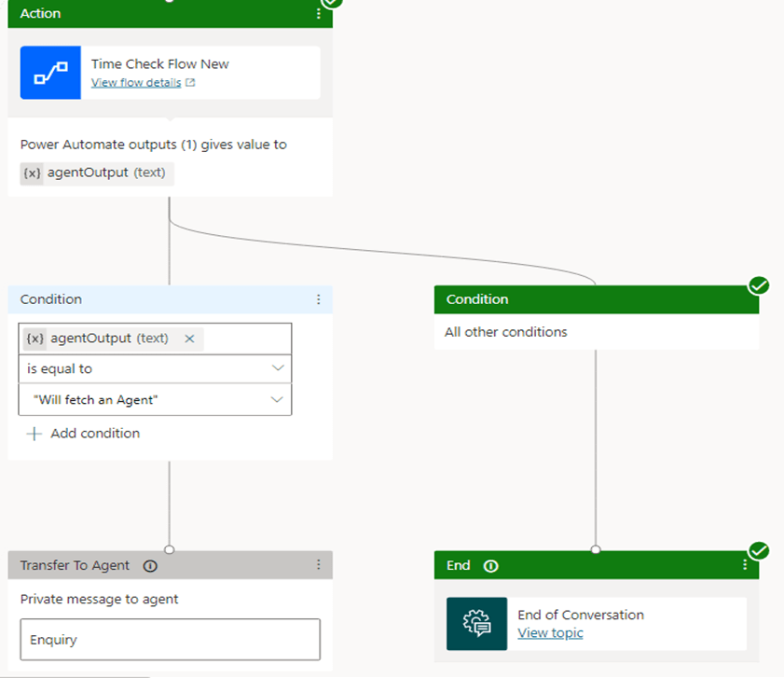Click the agentOutput variable field in Condition
The width and height of the screenshot is (784, 678).
click(x=103, y=339)
